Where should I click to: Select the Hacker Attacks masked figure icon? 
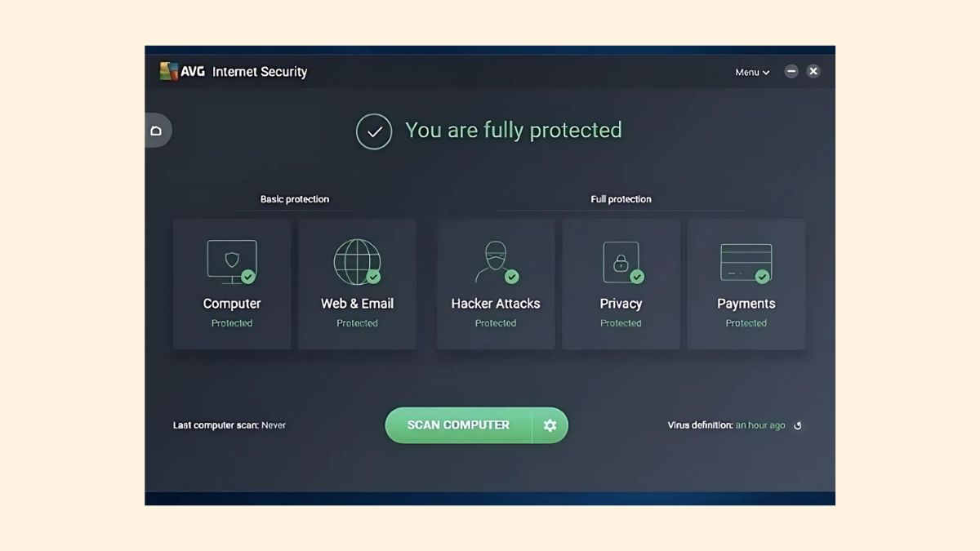[493, 261]
